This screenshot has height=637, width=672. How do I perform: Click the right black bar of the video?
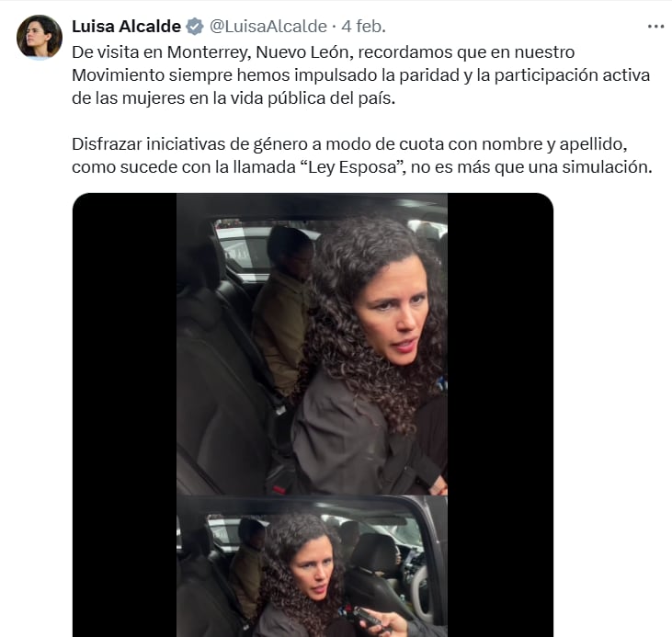click(500, 415)
